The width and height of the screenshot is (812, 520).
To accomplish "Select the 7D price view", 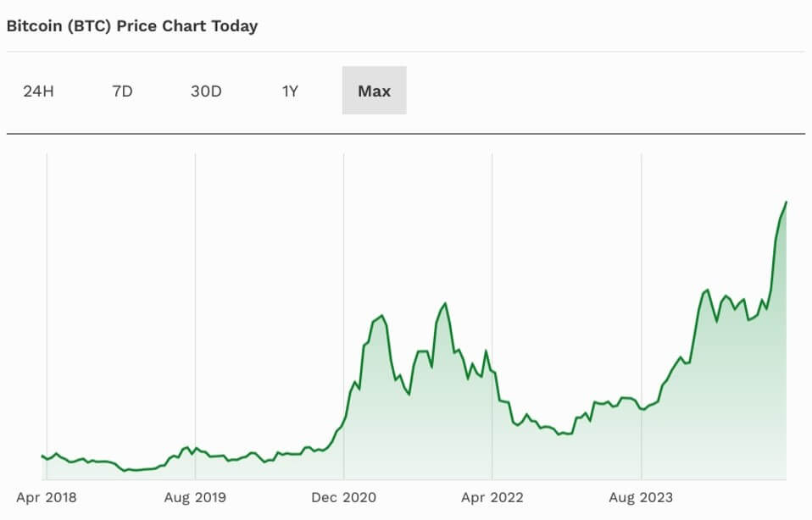I will point(121,91).
